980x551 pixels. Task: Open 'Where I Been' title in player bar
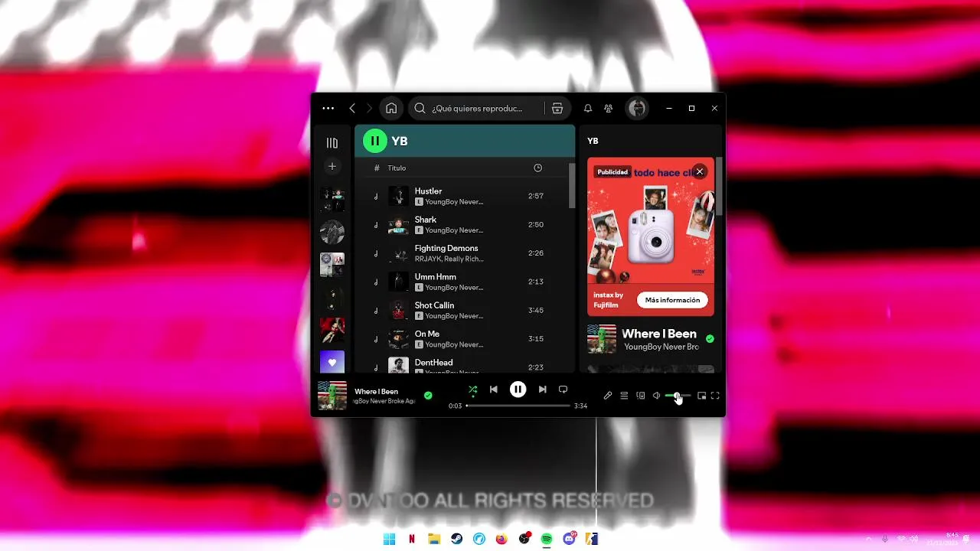(376, 392)
